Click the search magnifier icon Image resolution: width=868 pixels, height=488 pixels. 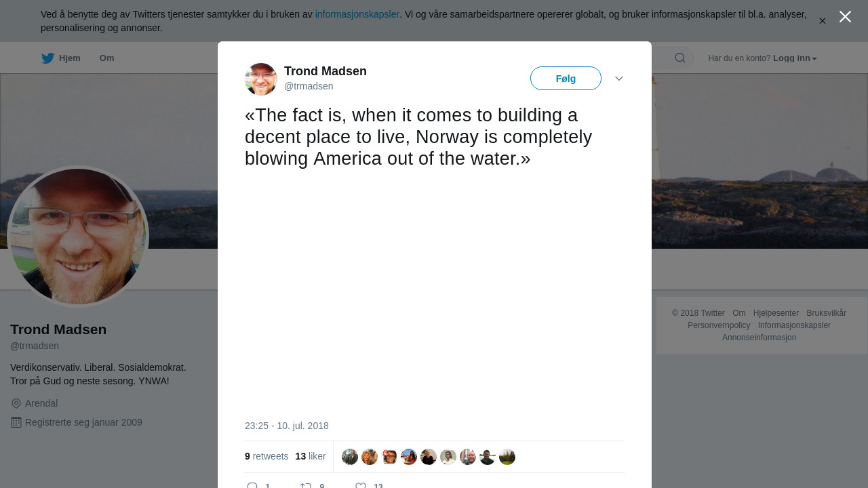pos(680,58)
